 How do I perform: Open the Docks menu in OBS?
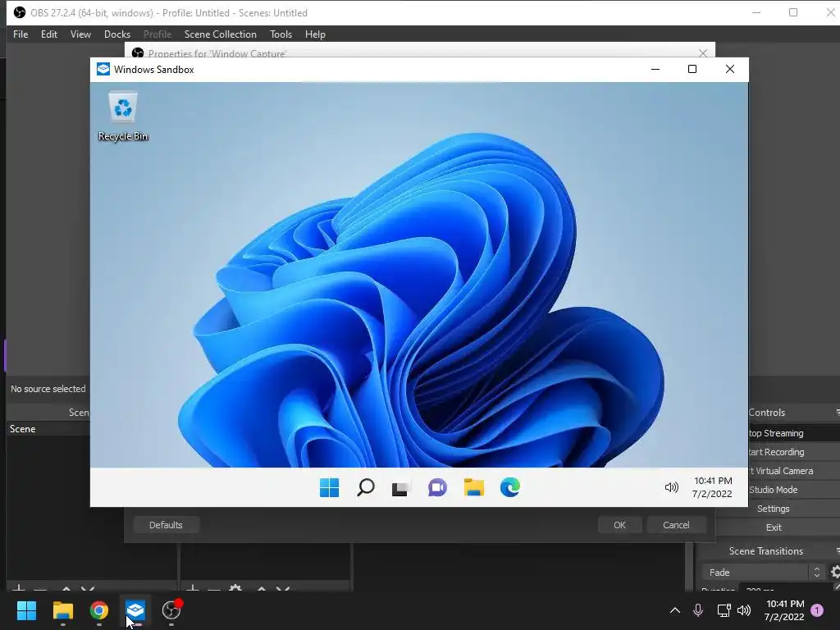tap(117, 34)
